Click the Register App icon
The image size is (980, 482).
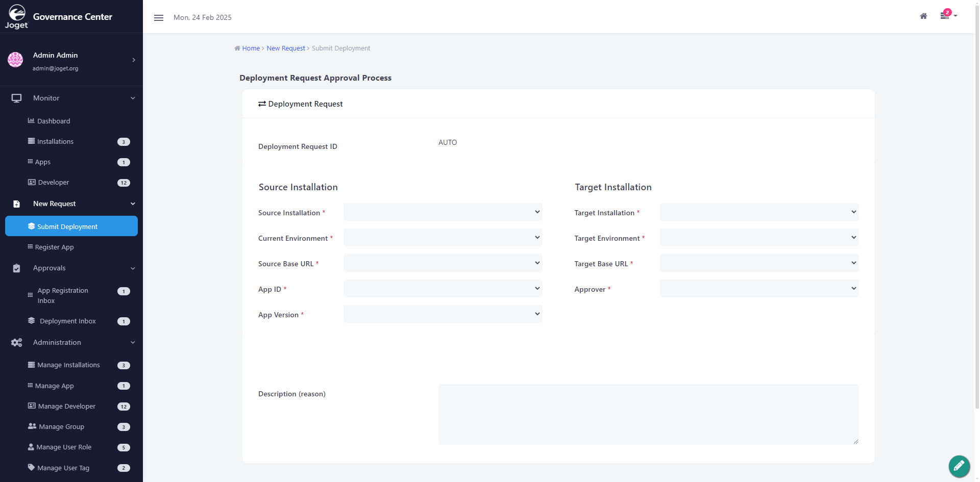click(x=30, y=247)
